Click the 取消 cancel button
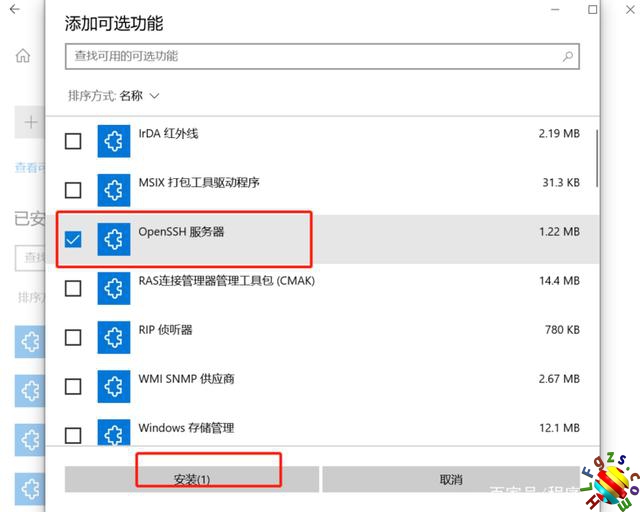 coord(451,479)
